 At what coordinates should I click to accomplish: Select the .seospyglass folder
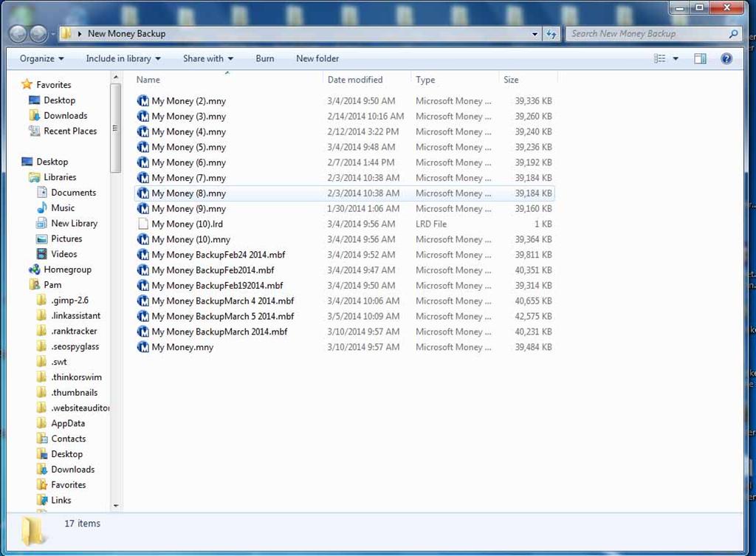[x=75, y=347]
